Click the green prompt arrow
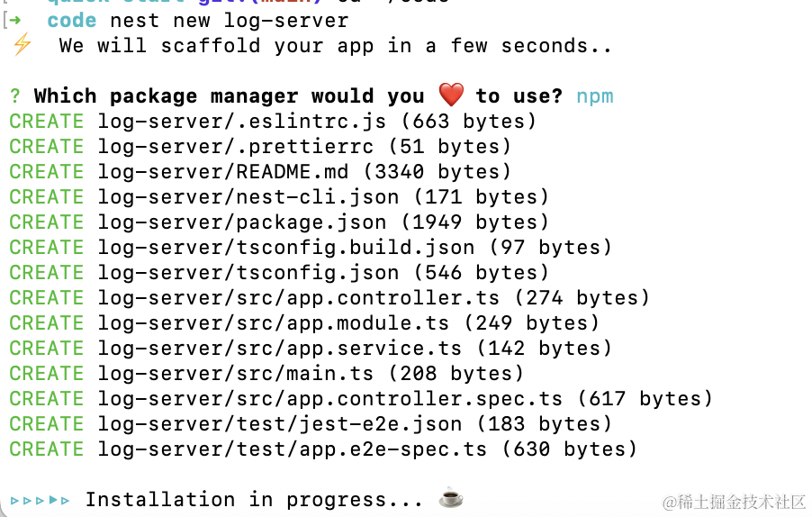Image resolution: width=812 pixels, height=517 pixels. tap(15, 20)
